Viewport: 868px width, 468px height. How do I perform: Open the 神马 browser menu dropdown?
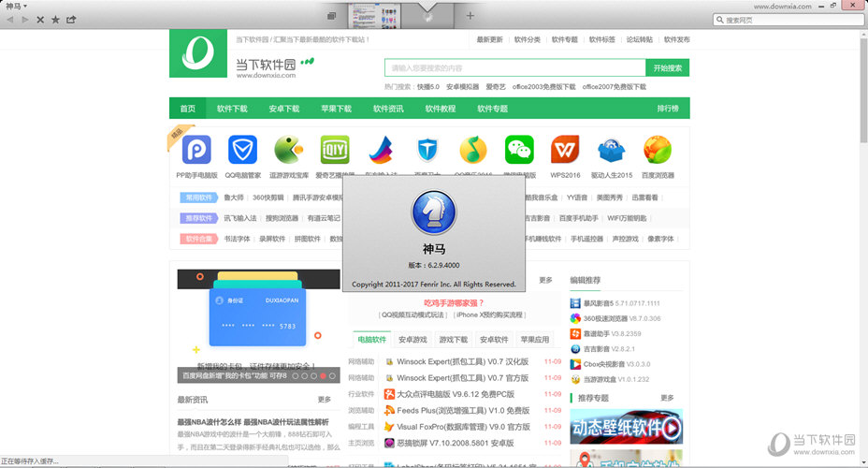click(x=16, y=7)
